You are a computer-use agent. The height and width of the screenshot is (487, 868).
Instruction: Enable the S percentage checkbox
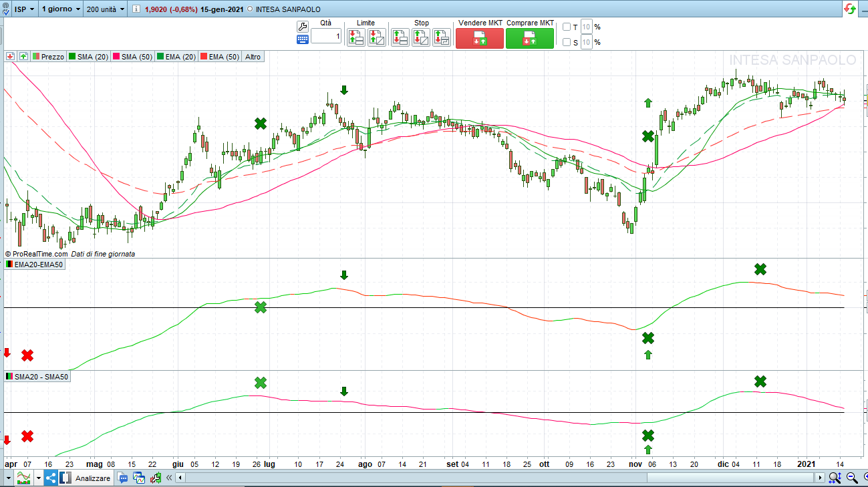tap(567, 43)
